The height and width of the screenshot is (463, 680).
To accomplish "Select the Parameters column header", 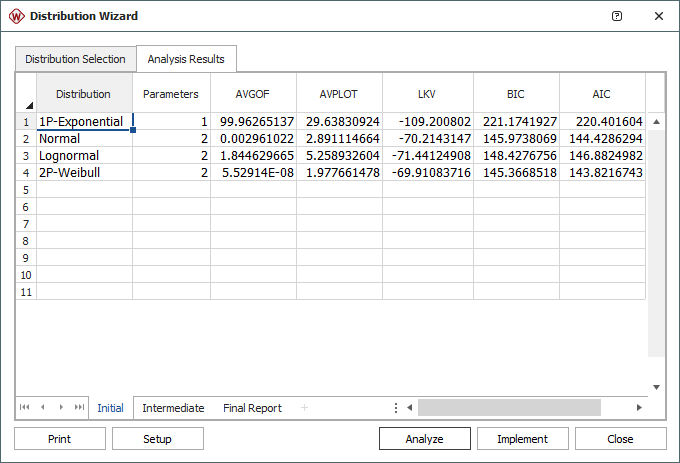I will pos(171,93).
